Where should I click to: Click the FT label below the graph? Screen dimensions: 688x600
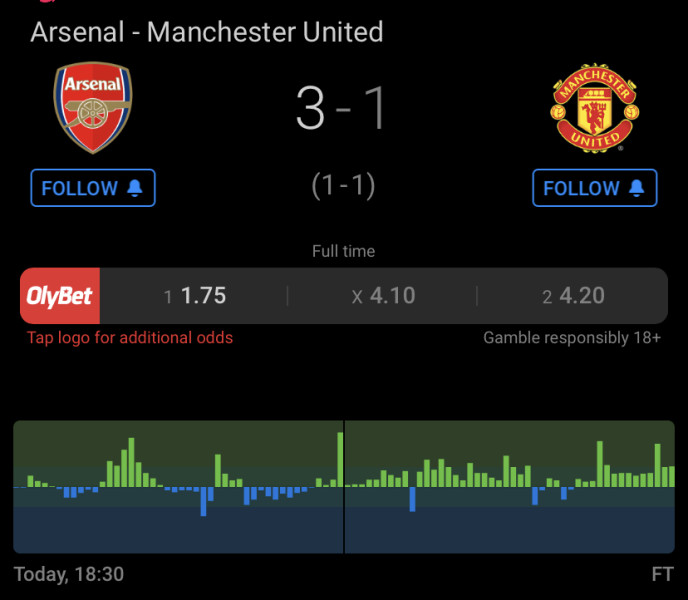tap(663, 574)
